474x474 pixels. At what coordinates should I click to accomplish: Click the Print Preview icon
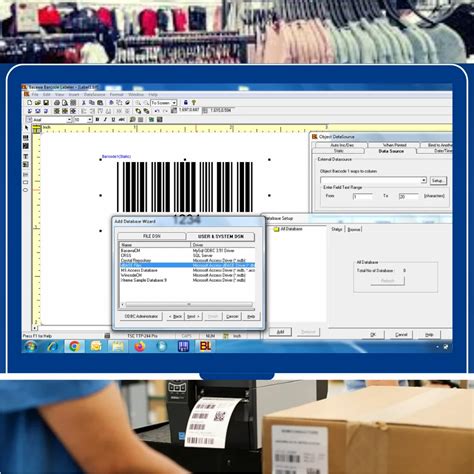click(x=65, y=103)
